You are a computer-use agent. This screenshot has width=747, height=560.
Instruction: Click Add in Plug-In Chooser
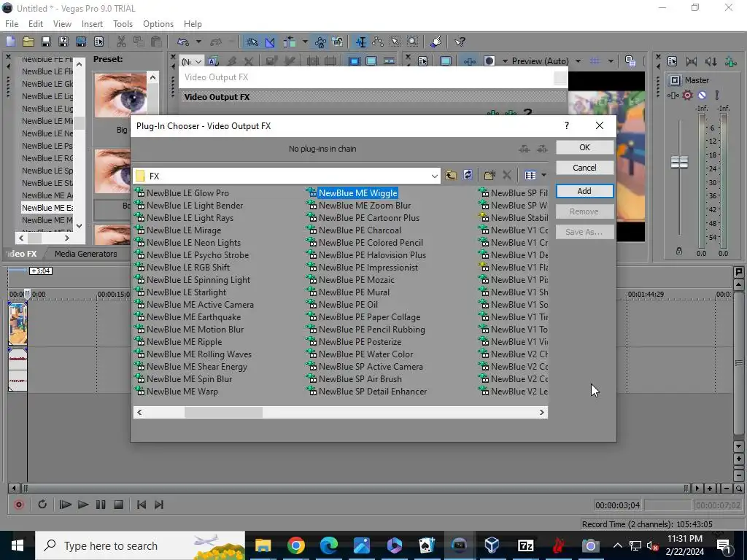pyautogui.click(x=584, y=191)
